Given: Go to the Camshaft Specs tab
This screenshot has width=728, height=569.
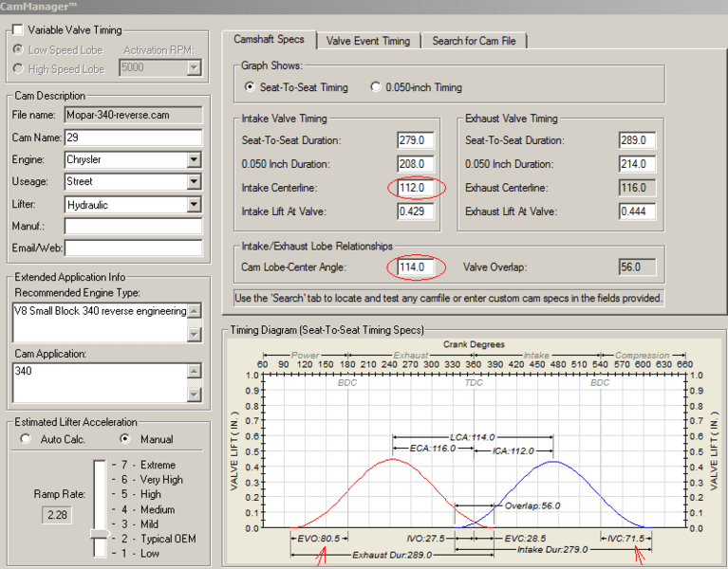Looking at the screenshot, I should [270, 40].
